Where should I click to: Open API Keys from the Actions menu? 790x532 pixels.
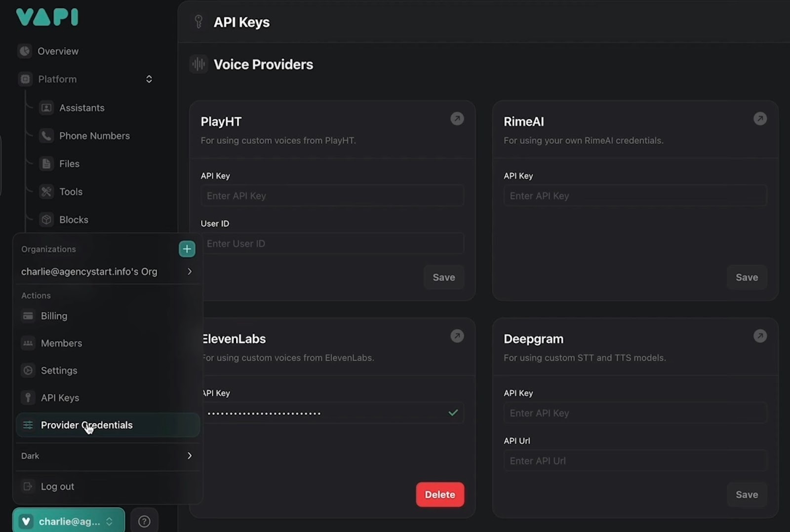point(107,398)
